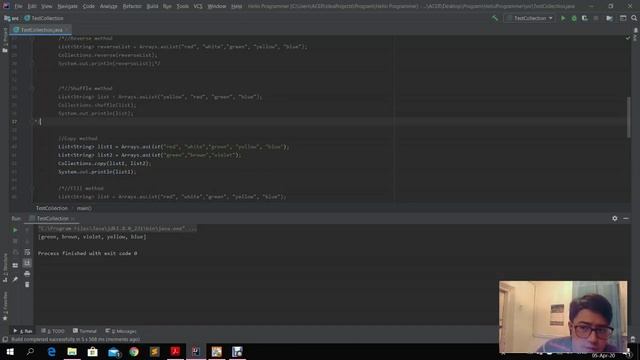Run with coverage icon in top toolbar

(585, 18)
